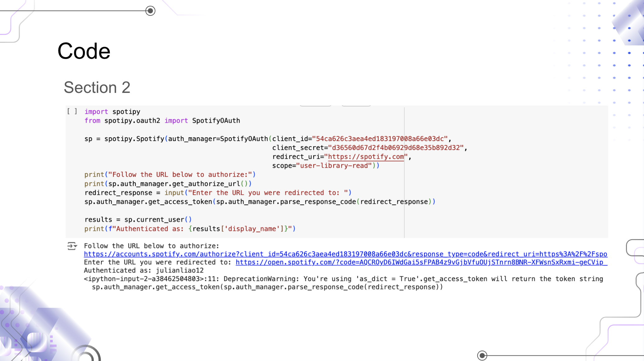644x361 pixels.
Task: Click the "Section 2" subtitle
Action: pyautogui.click(x=97, y=87)
